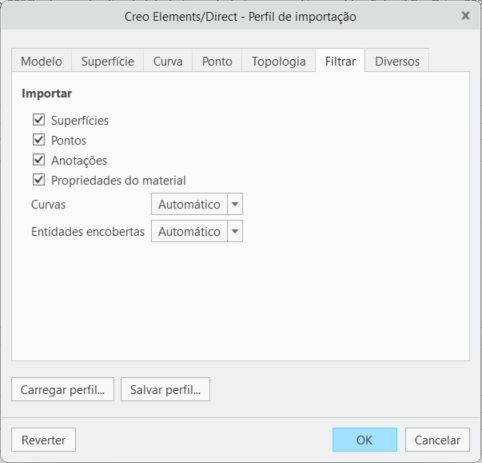Click the Pontos label text
The width and height of the screenshot is (482, 463).
69,140
